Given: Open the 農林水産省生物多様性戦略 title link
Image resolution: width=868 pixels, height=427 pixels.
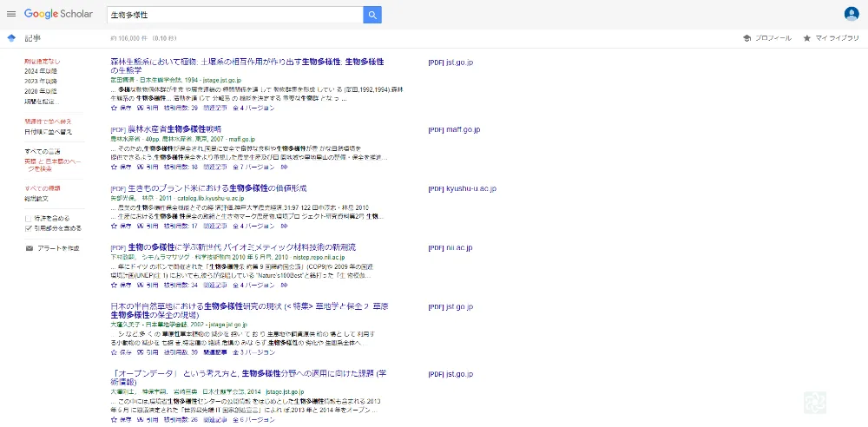Looking at the screenshot, I should (175, 129).
